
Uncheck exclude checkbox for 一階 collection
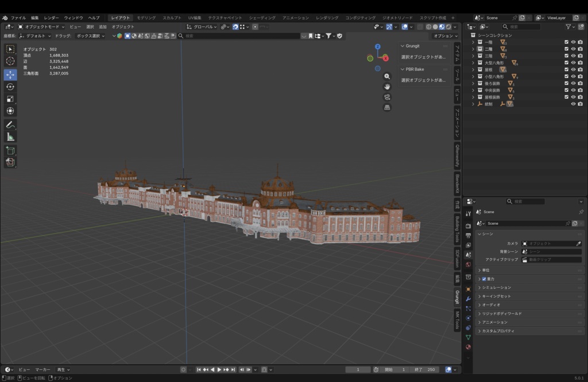click(566, 42)
